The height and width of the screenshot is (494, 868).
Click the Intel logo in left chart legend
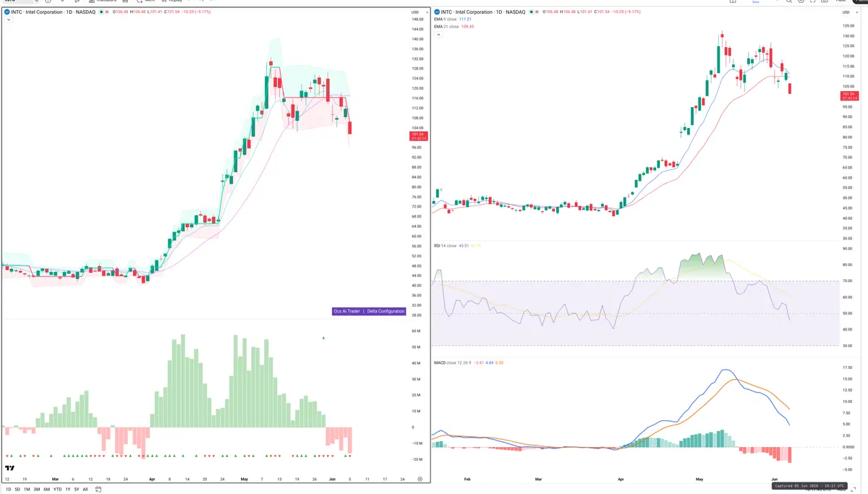coord(7,12)
